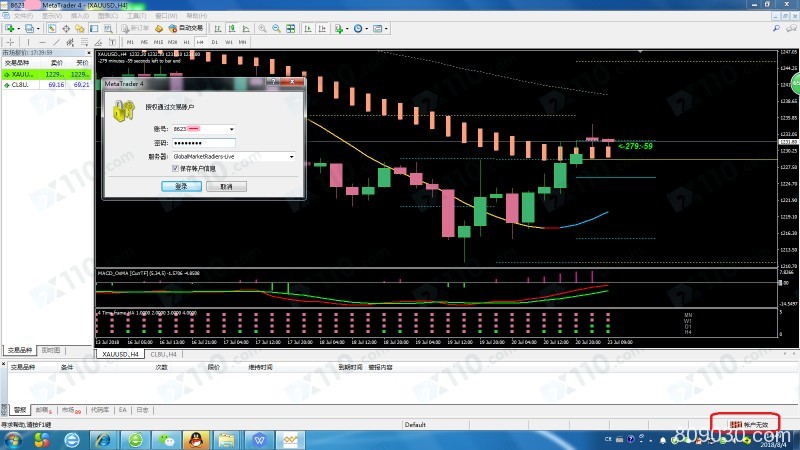
Task: Open the Profiles toolbar icon
Action: click(30, 29)
